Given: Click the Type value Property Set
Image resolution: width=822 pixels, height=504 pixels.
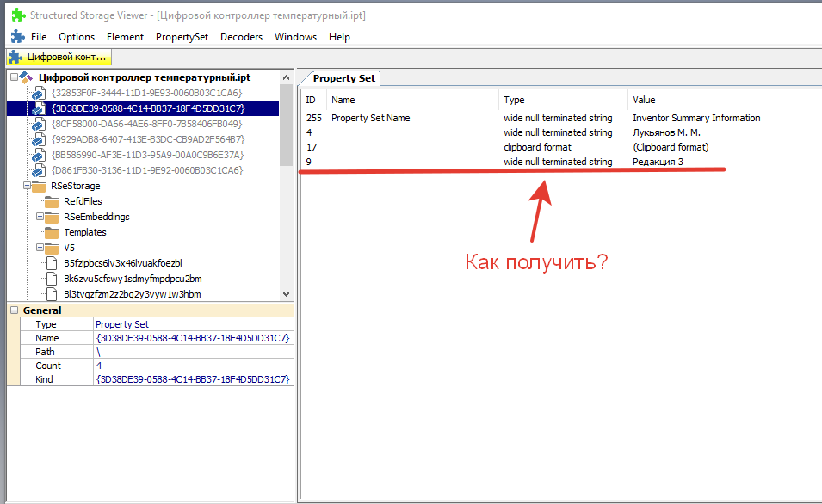Looking at the screenshot, I should [121, 324].
